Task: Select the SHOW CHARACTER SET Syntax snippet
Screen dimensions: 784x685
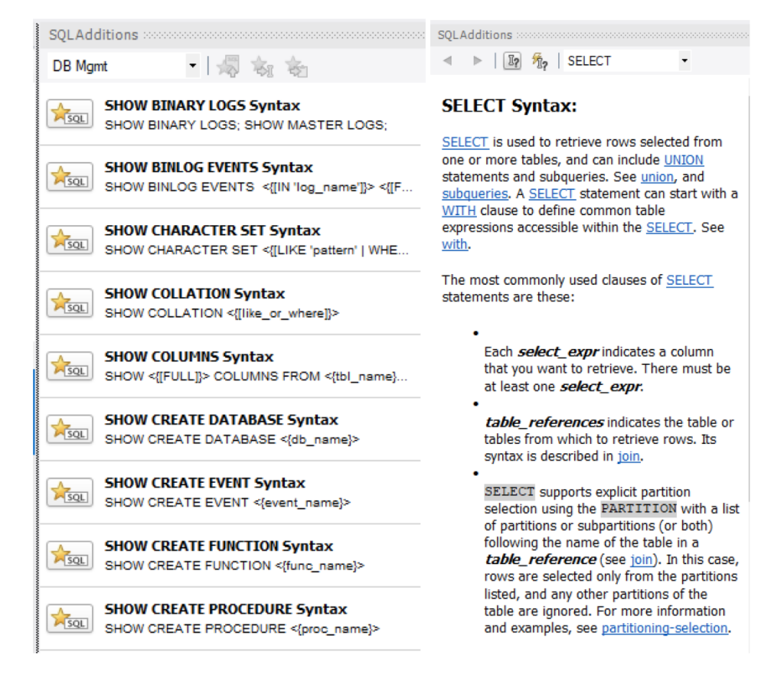Action: click(x=212, y=231)
